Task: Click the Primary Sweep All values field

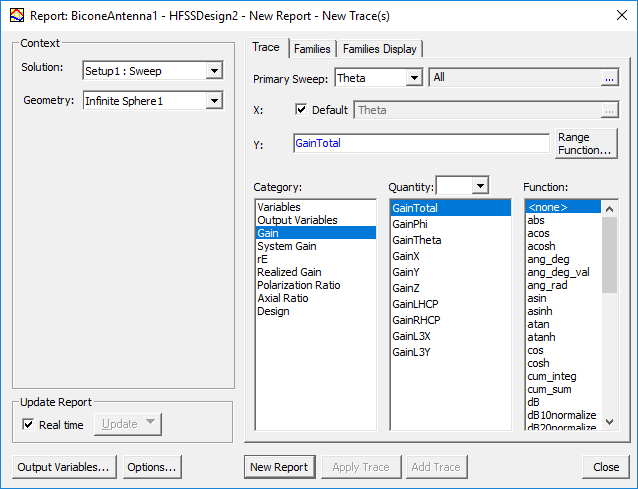Action: [515, 77]
